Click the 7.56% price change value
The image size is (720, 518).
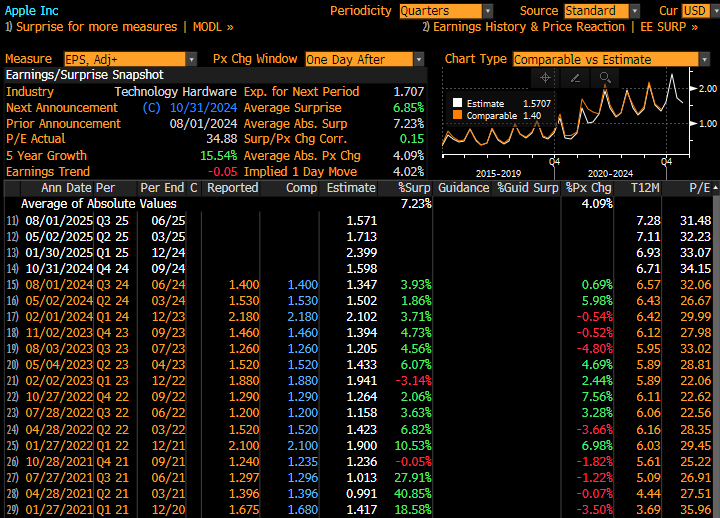click(597, 396)
